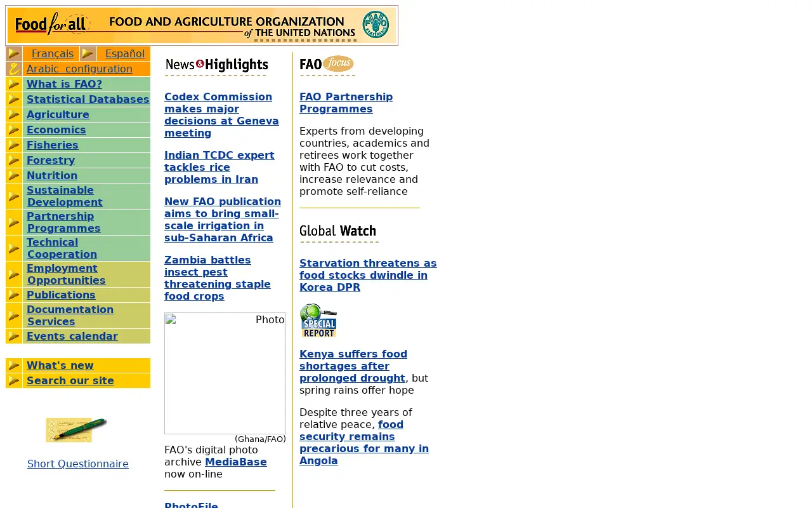
Task: Click arrow icon next to Events calendar
Action: [x=14, y=337]
